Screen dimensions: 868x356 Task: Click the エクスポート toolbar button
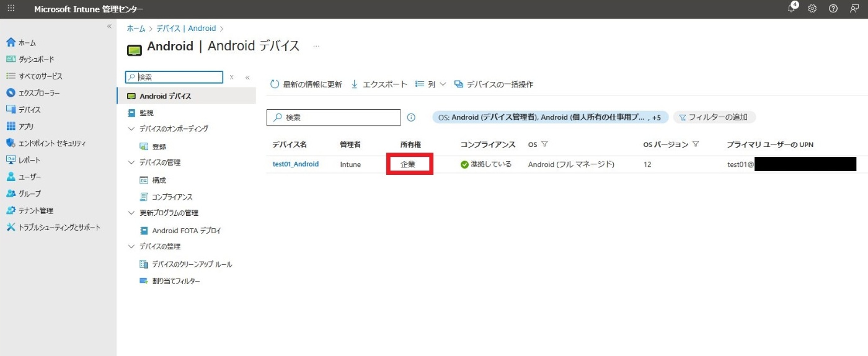[379, 84]
